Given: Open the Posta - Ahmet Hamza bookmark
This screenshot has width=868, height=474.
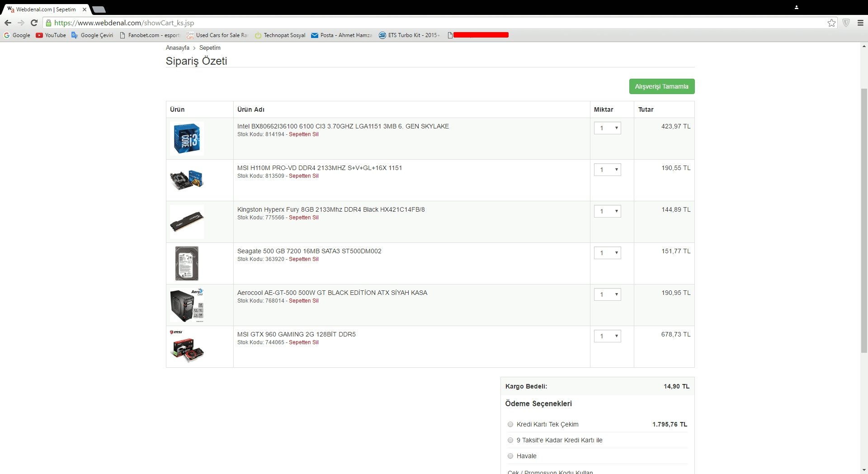Looking at the screenshot, I should (342, 35).
